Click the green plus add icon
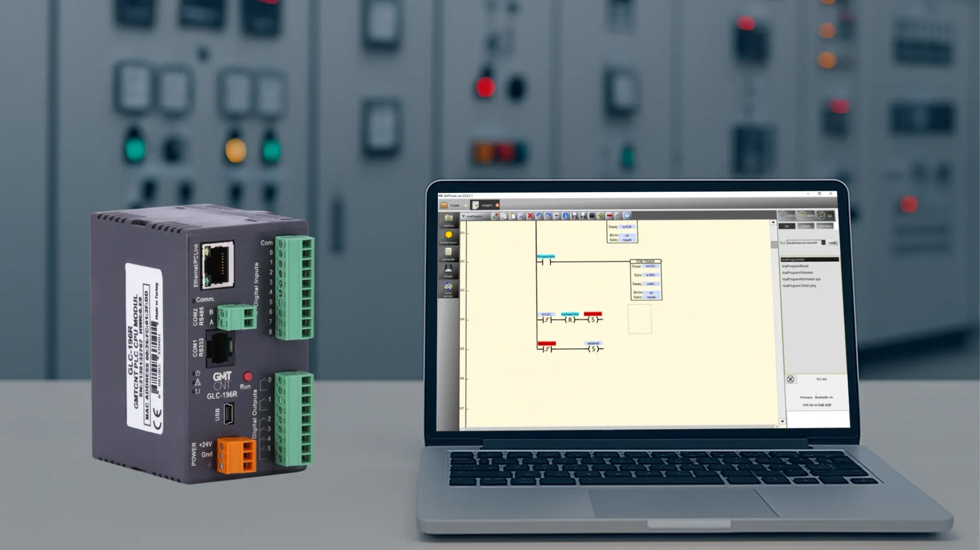The height and width of the screenshot is (550, 980). tap(601, 216)
